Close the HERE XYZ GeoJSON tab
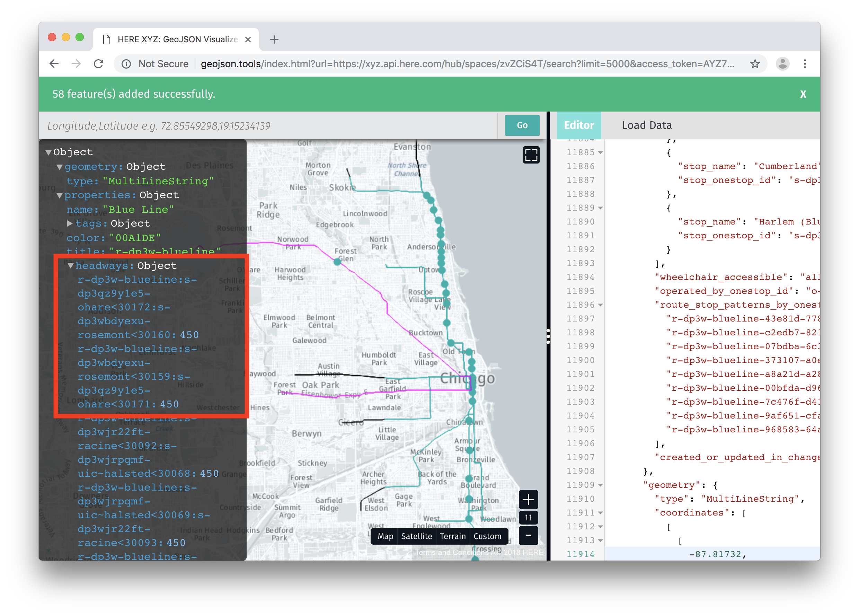The image size is (859, 616). 248,39
